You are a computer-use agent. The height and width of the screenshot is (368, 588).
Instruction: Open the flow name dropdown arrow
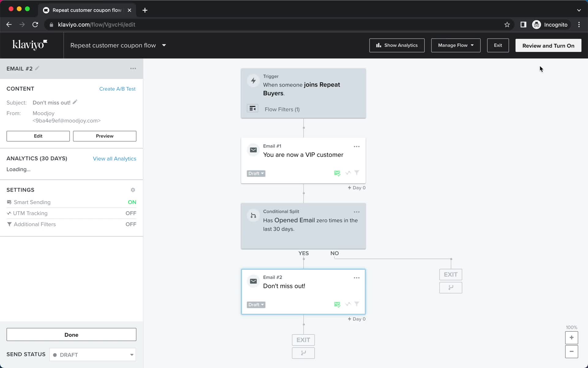[x=164, y=45]
